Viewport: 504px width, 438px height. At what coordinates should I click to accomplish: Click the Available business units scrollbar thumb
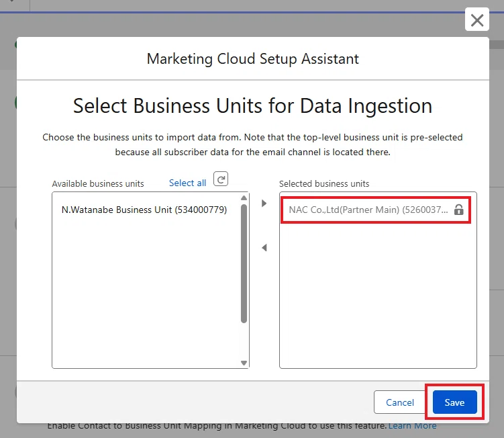(x=244, y=263)
